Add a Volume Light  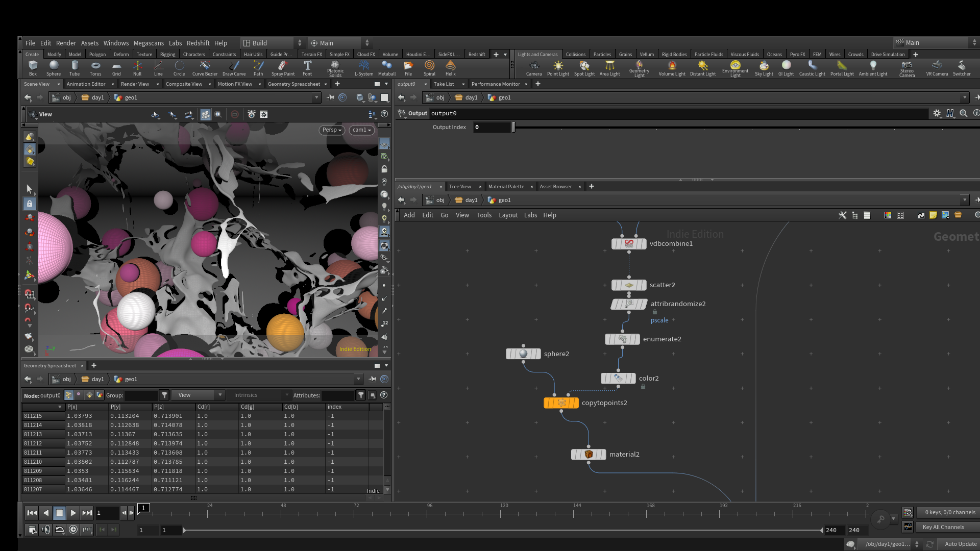point(672,68)
